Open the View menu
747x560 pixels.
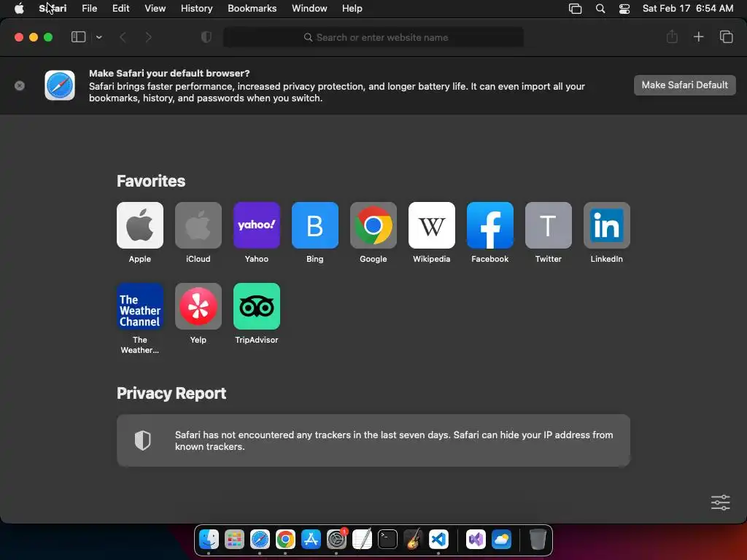(155, 9)
